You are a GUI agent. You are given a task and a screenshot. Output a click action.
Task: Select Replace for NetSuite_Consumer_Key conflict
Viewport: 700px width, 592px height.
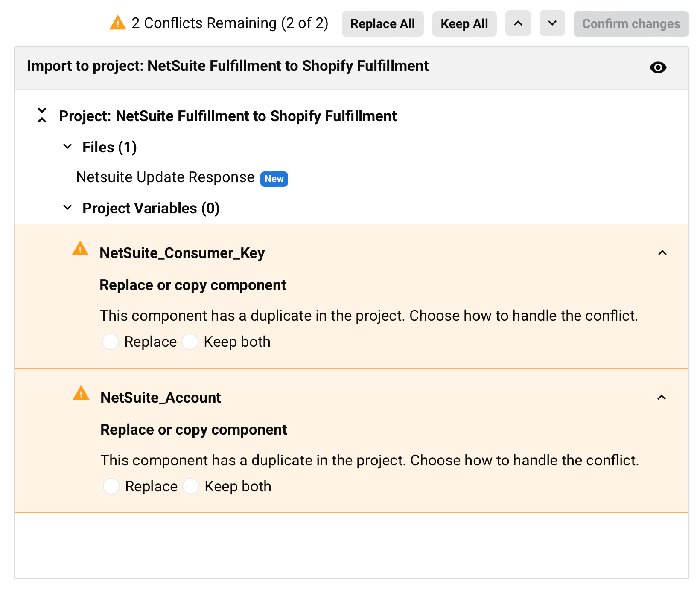point(111,341)
